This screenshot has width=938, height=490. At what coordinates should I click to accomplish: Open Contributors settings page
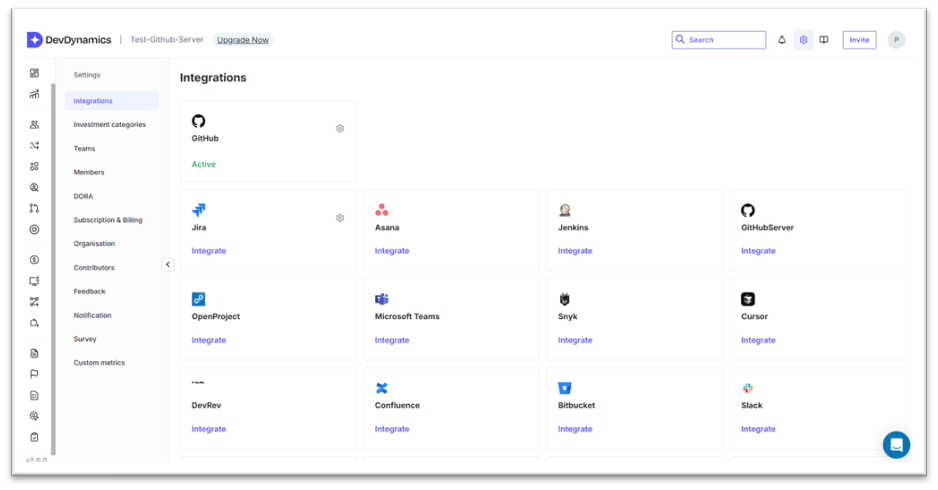click(94, 267)
